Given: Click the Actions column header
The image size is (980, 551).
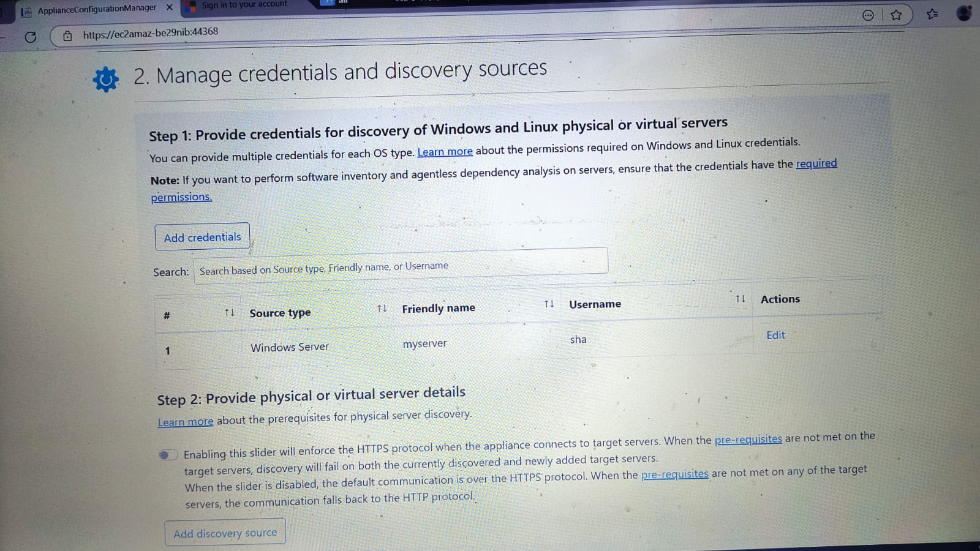Looking at the screenshot, I should 780,299.
